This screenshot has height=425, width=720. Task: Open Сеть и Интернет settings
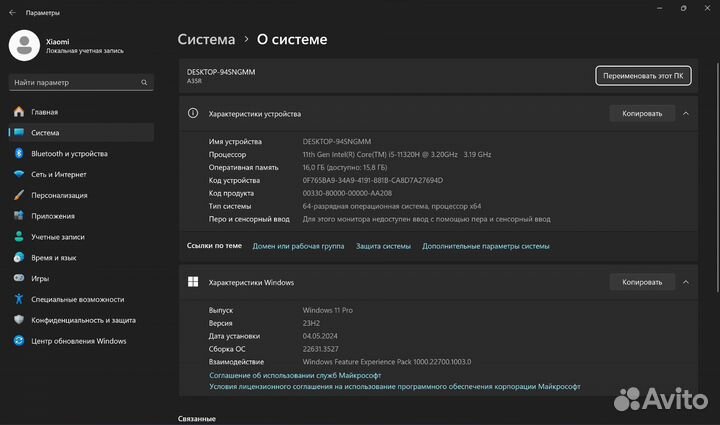(81, 174)
